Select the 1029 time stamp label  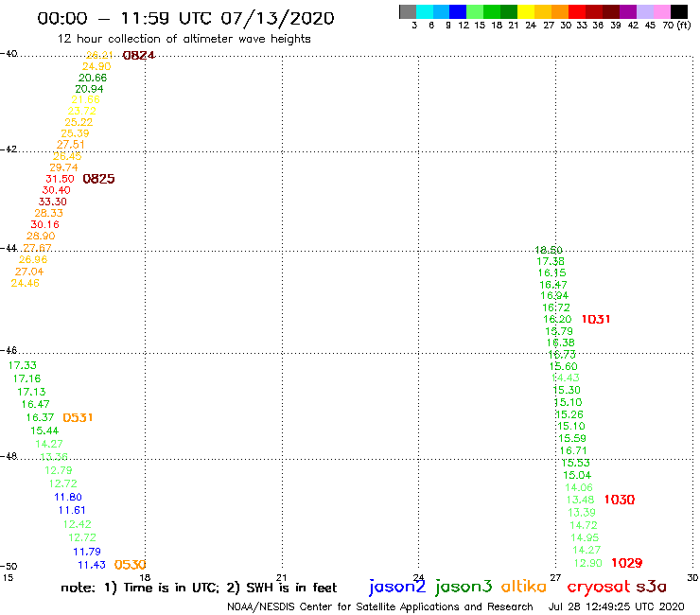[x=627, y=563]
